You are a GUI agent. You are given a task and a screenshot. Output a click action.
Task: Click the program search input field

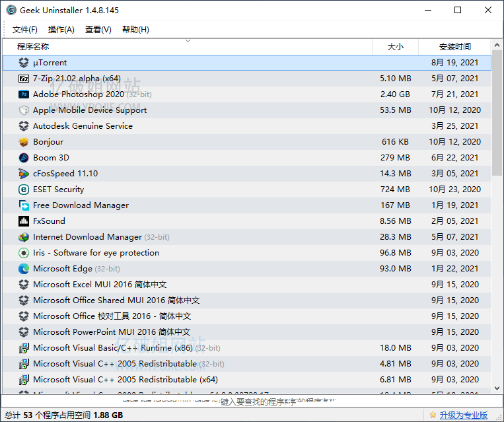tap(252, 401)
